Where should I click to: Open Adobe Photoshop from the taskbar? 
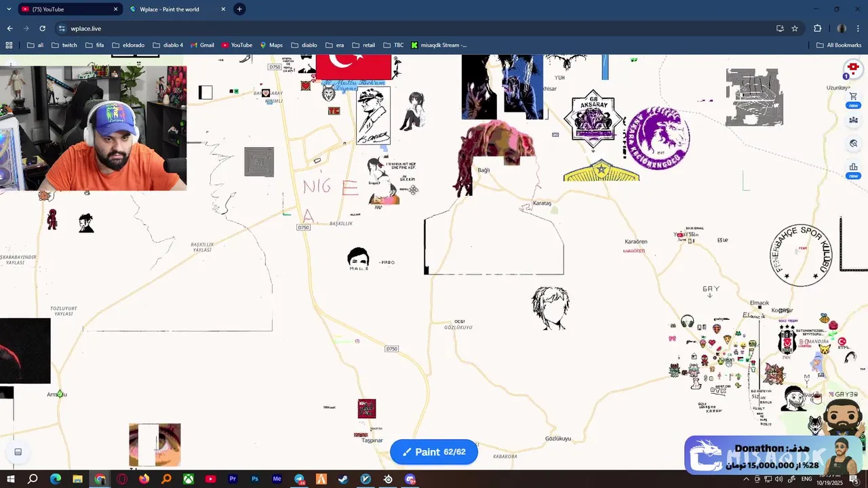pos(255,479)
